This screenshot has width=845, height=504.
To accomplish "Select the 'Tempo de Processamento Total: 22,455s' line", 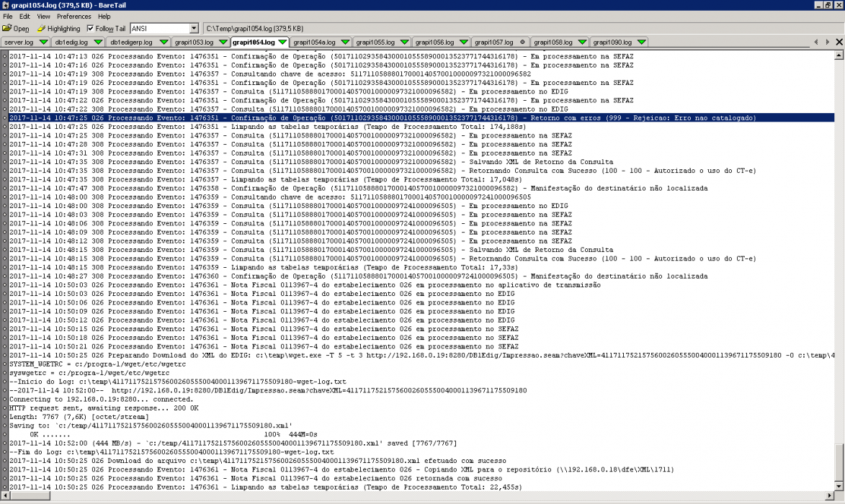I will coord(266,487).
